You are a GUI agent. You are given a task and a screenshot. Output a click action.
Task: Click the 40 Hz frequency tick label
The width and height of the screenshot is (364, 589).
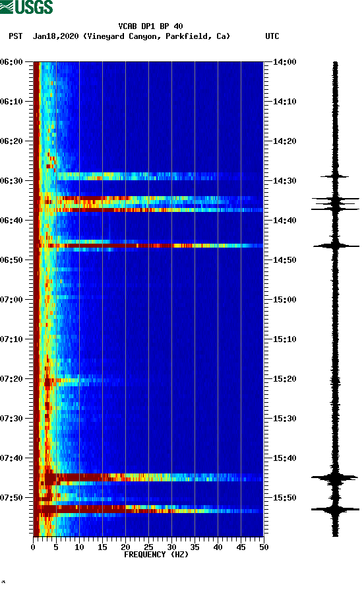point(218,547)
